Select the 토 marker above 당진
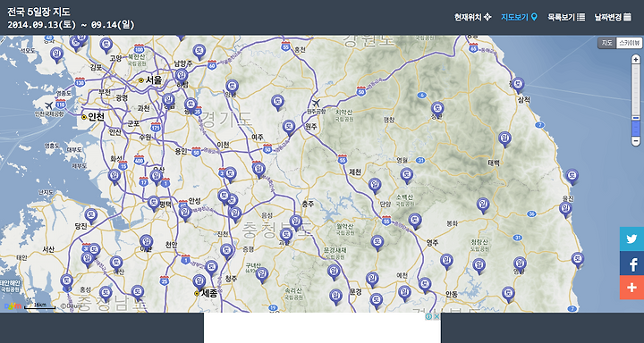The width and height of the screenshot is (644, 343). pyautogui.click(x=90, y=216)
